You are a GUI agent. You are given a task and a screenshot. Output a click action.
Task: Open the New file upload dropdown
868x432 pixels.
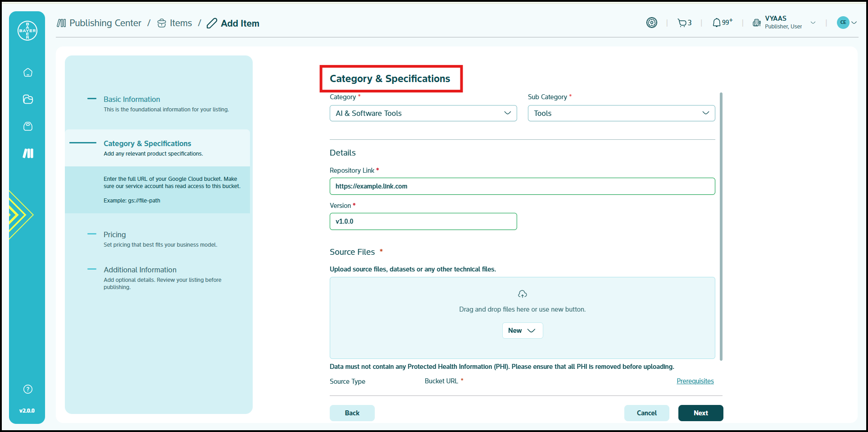(x=522, y=331)
